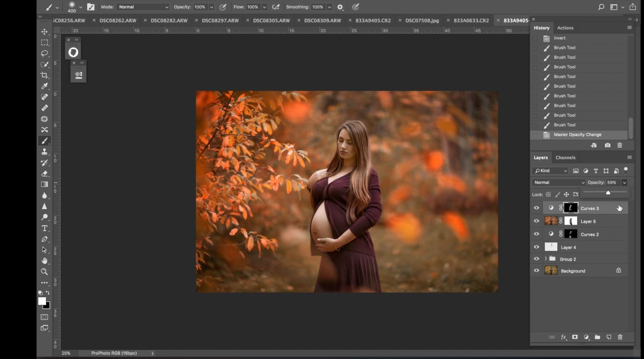Image resolution: width=644 pixels, height=359 pixels.
Task: Swap foreground and background colors
Action: [48, 293]
